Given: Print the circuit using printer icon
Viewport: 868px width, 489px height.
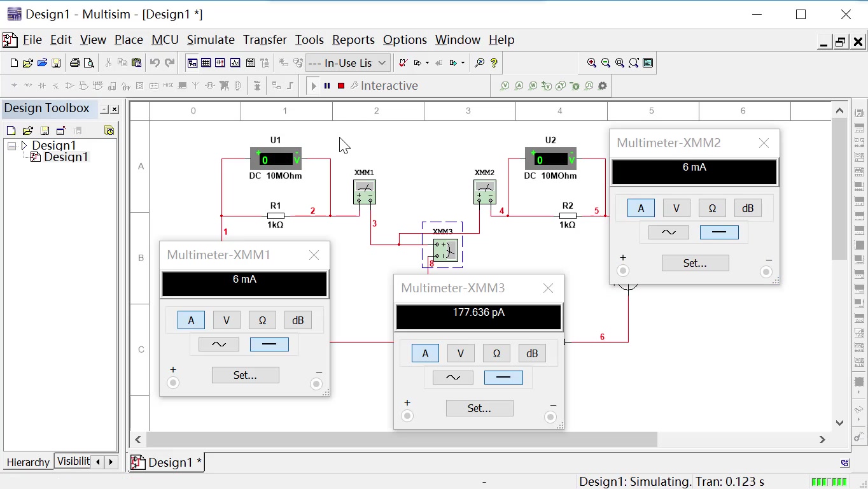Looking at the screenshot, I should pos(75,63).
